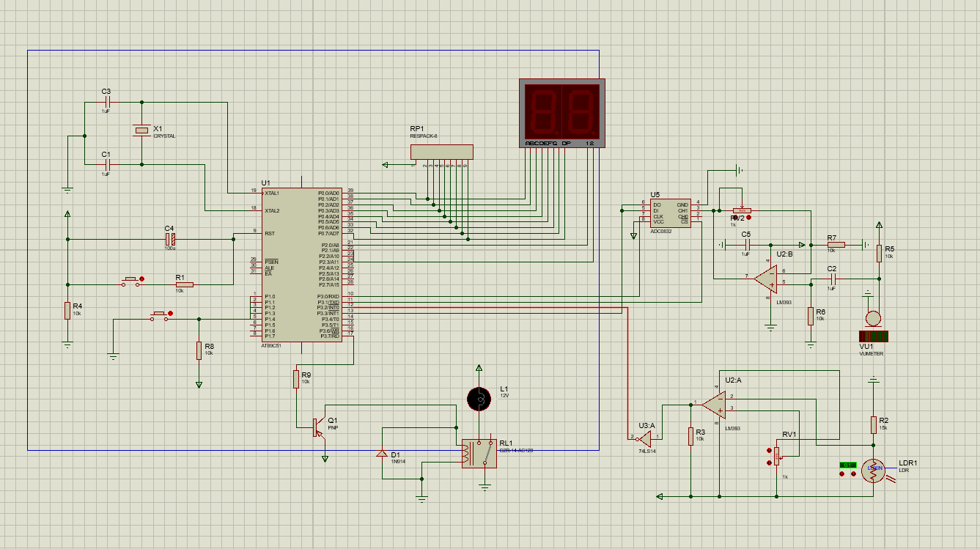Click the 74LS14 label

pos(646,452)
